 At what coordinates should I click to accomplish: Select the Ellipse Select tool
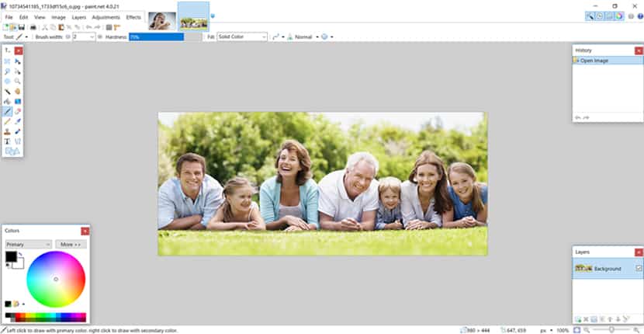[7, 82]
